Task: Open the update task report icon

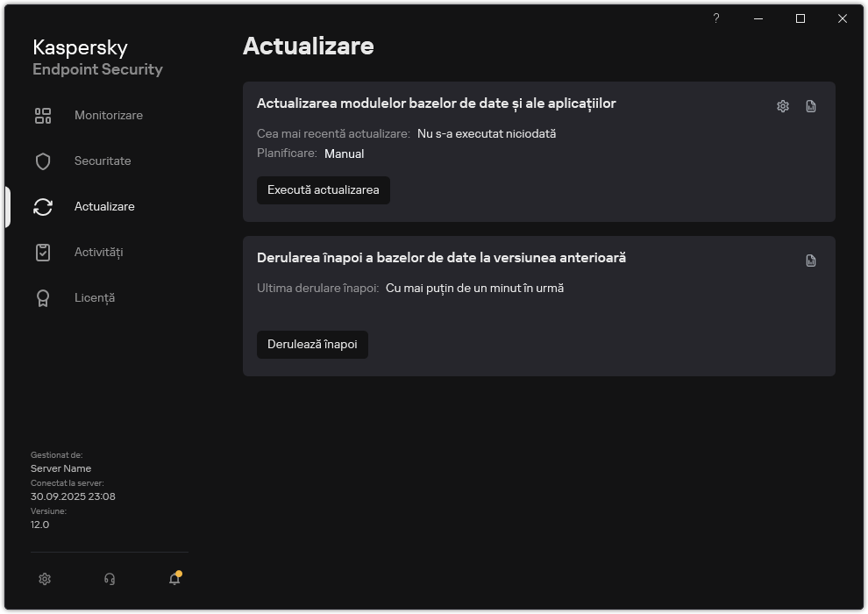Action: coord(811,106)
